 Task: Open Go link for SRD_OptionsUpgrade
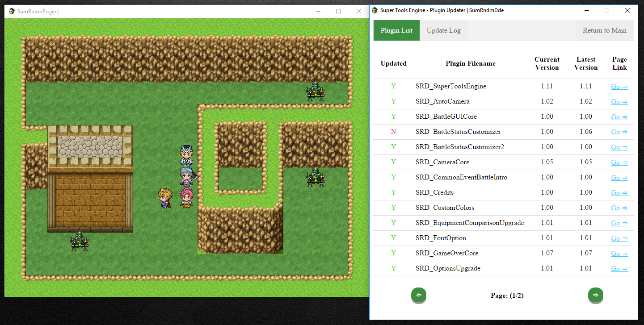click(619, 269)
